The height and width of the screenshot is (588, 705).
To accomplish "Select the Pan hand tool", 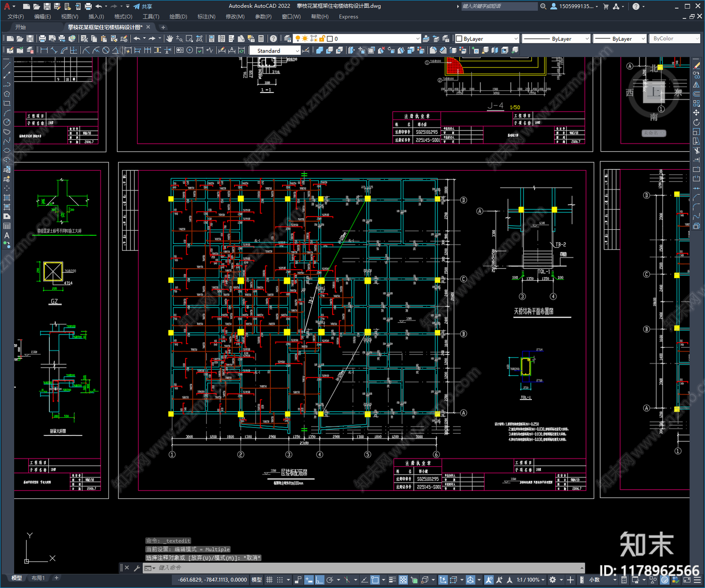I will coord(170,39).
